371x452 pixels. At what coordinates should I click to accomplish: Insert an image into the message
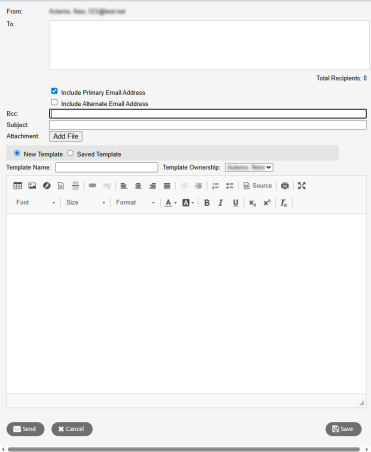click(x=32, y=186)
